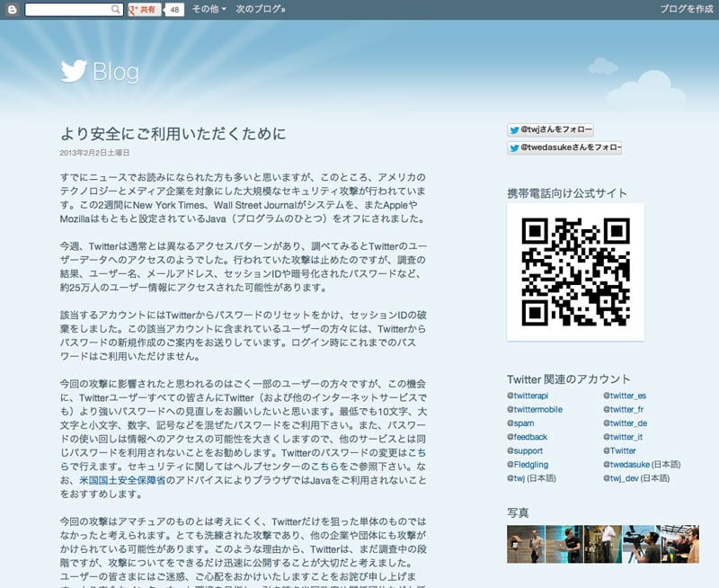Follow @twedasuke via the follow button
The height and width of the screenshot is (588, 719).
tap(564, 147)
